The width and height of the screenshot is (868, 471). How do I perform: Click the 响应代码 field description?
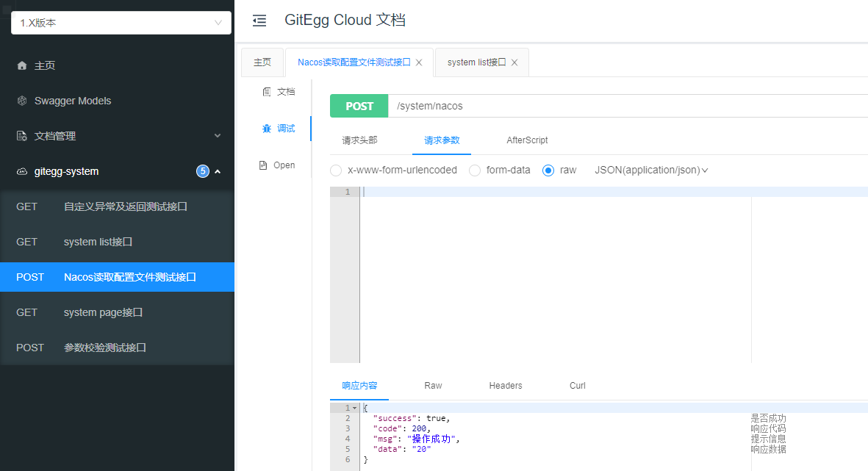coord(768,428)
